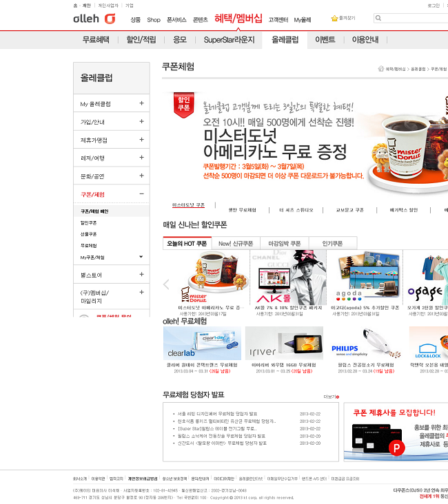Click 개인정보취급방침 footer link
448x504 pixels.
(x=143, y=479)
